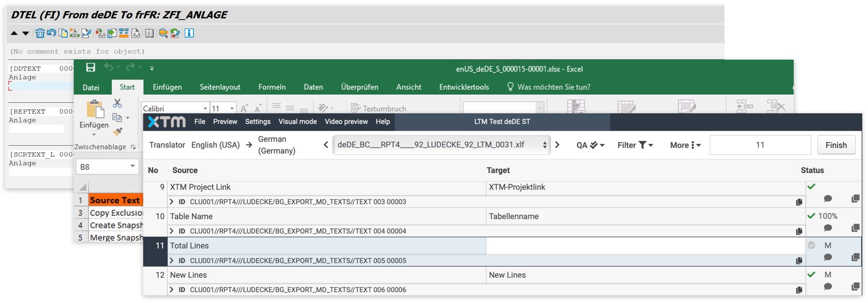Go to next object with SAP down arrow
Image resolution: width=868 pixels, height=303 pixels.
click(26, 33)
